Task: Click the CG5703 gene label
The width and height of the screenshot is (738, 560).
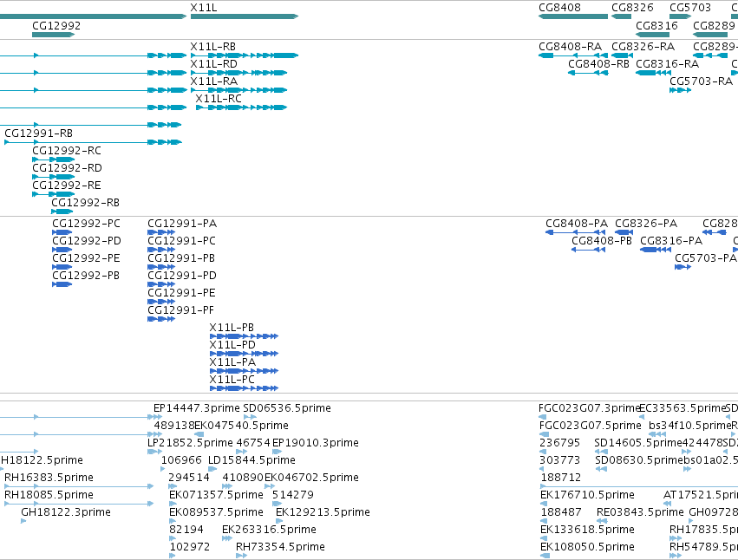Action: 690,8
